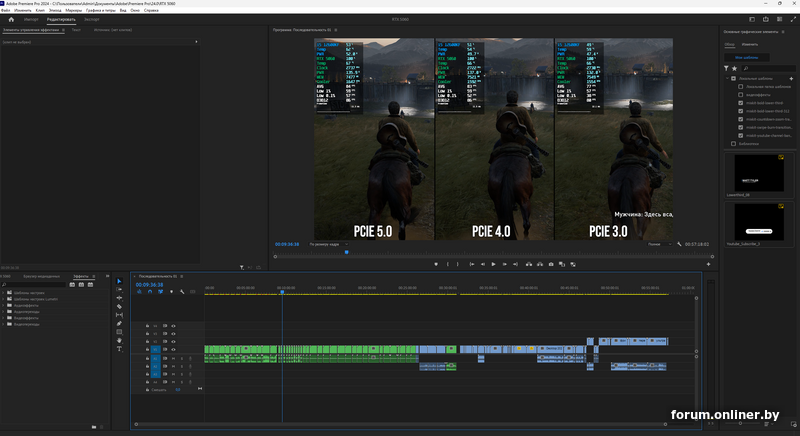Select the Razor tool in timeline toolbar
The width and height of the screenshot is (800, 436).
(x=119, y=307)
